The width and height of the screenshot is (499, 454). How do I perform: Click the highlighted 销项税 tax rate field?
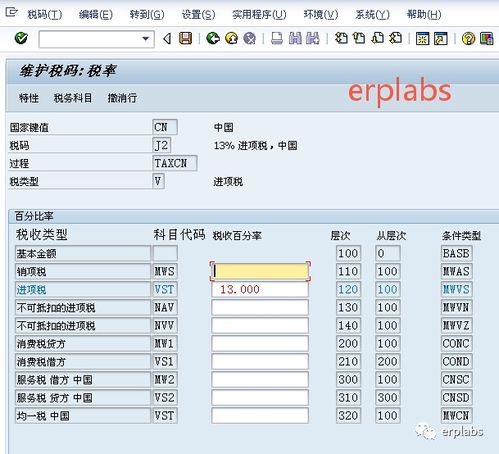(260, 271)
